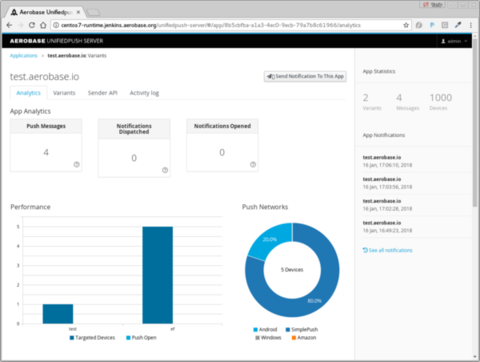
Task: Select the Sender API tab
Action: click(103, 93)
